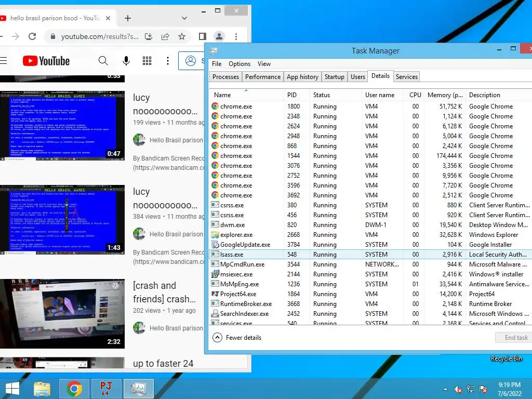Click Chrome forward navigation arrow
532x399 pixels.
pos(16,36)
